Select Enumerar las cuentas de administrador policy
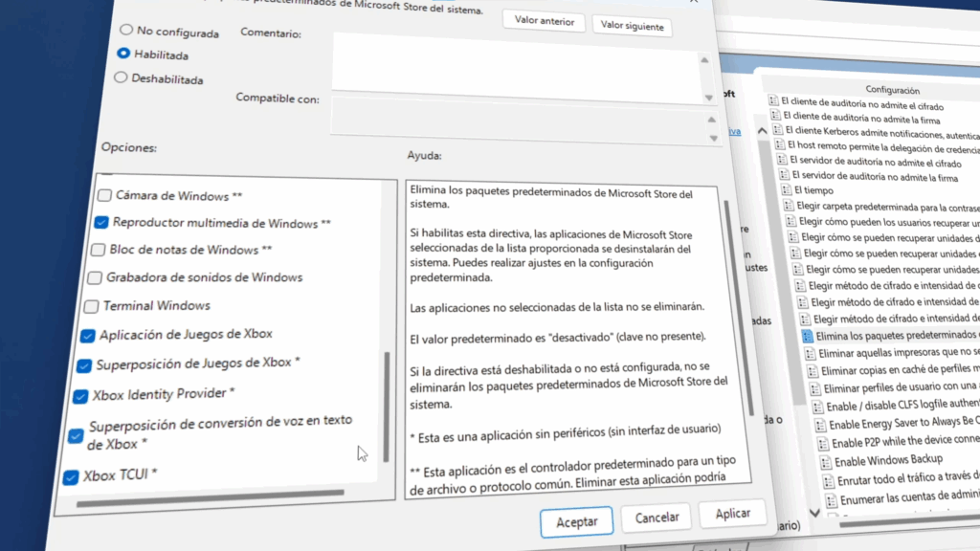Image resolution: width=980 pixels, height=551 pixels. point(910,497)
